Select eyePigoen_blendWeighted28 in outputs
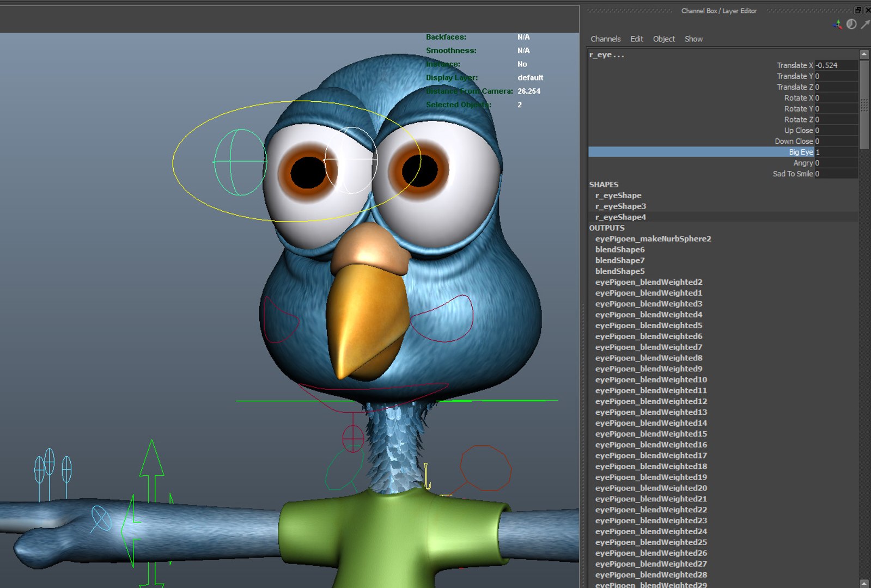 (x=651, y=575)
